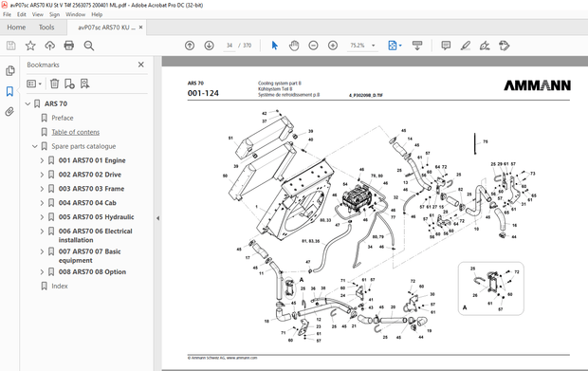Open Page Thumbnails panel icon
Screen dimensions: 588x371
pyautogui.click(x=10, y=70)
